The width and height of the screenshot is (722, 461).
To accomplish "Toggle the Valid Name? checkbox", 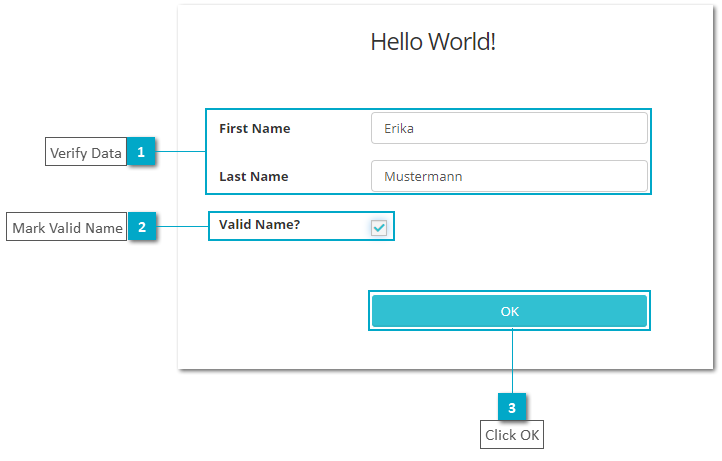I will 379,228.
